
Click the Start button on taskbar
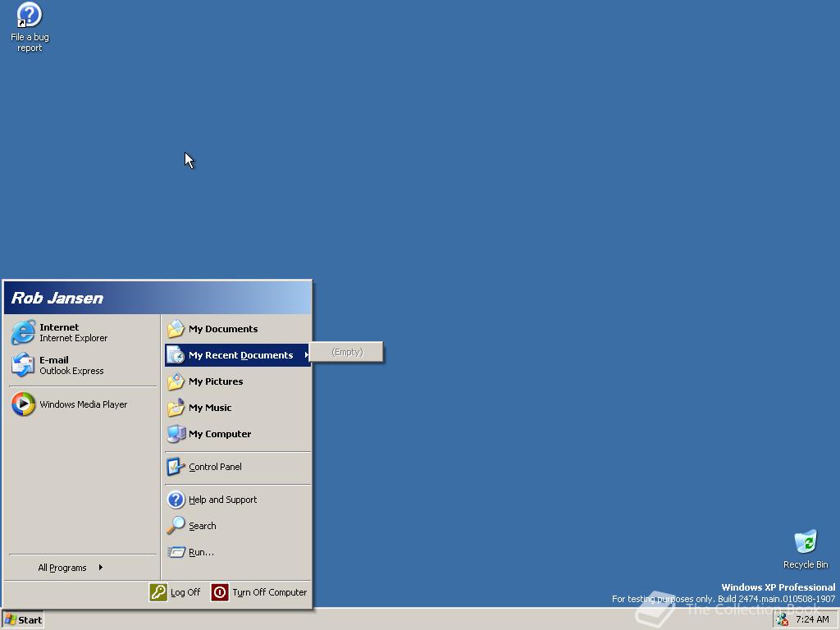click(22, 620)
